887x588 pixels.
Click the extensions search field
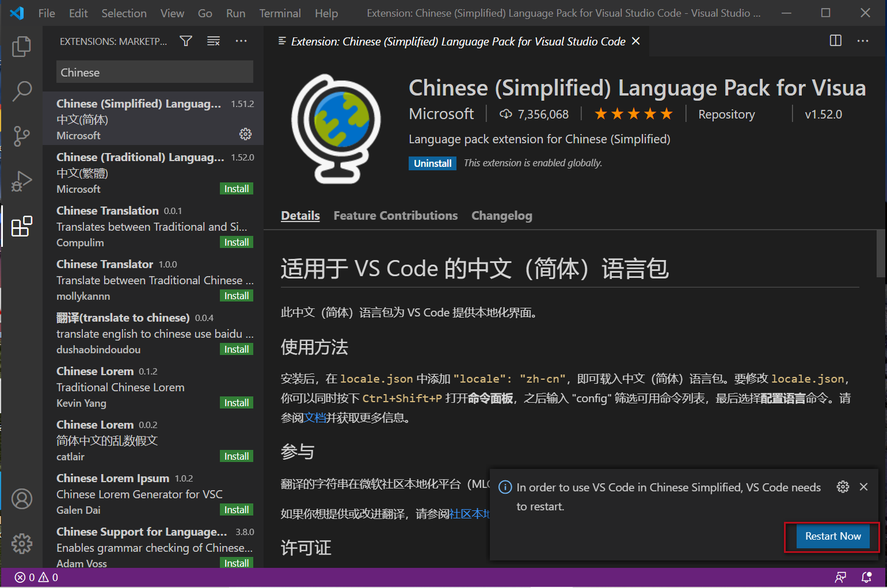coord(155,72)
